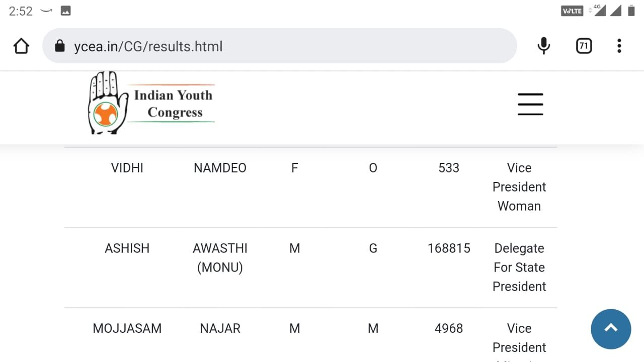Open the site hamburger navigation menu
This screenshot has height=362, width=644.
point(530,104)
